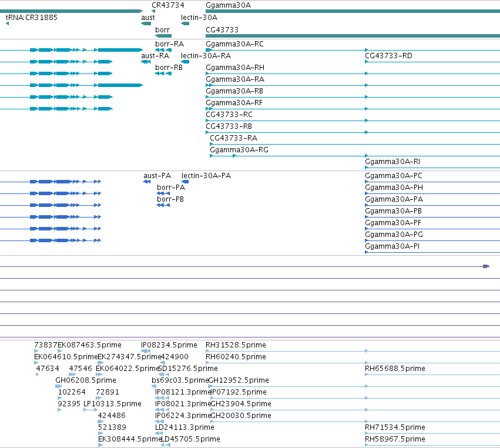This screenshot has width=500, height=448.
Task: Select transcript label borr-RA
Action: [169, 44]
